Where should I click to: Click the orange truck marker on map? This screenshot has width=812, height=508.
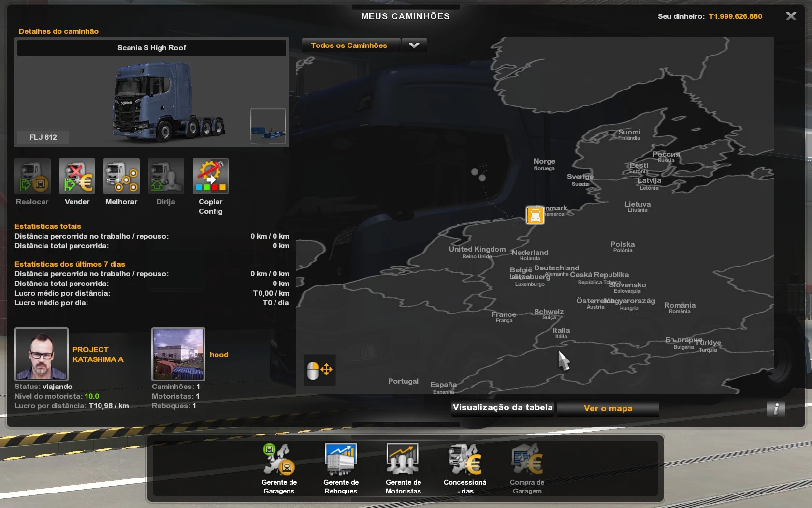535,215
